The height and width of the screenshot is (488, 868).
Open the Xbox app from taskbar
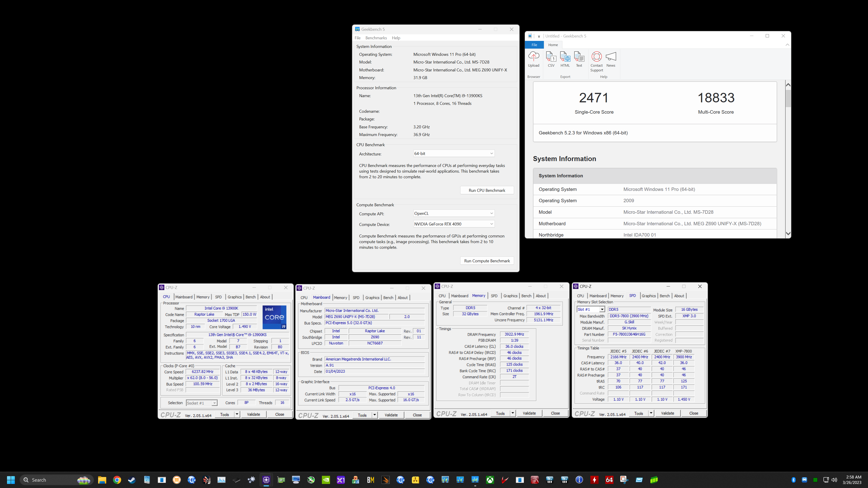[490, 480]
